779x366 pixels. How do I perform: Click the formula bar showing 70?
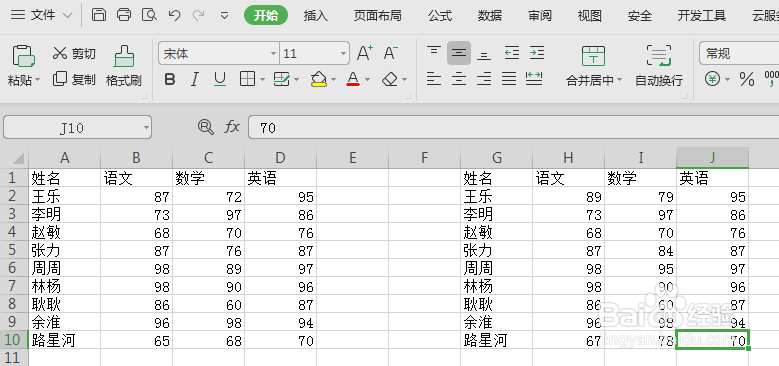[x=514, y=128]
